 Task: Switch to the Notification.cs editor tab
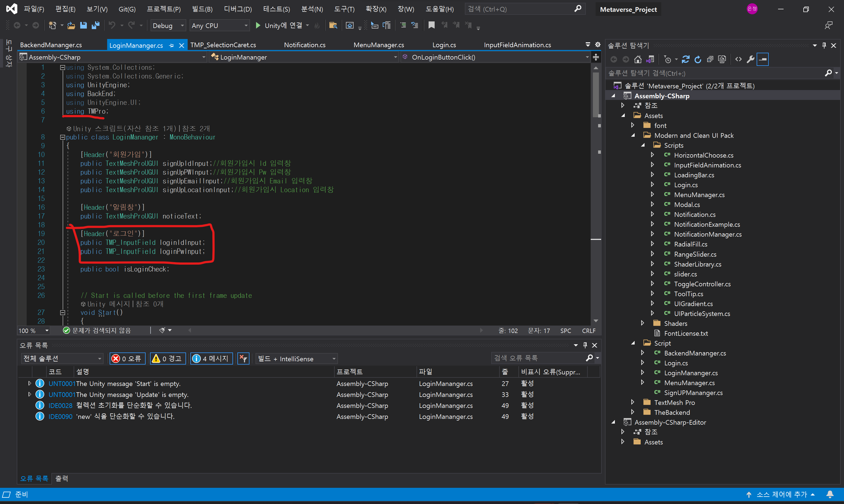[305, 45]
